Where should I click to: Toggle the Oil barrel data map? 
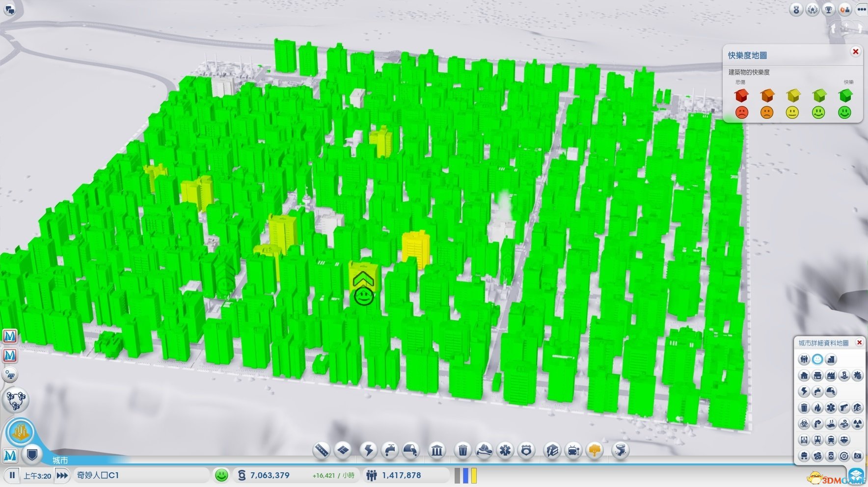pyautogui.click(x=831, y=456)
